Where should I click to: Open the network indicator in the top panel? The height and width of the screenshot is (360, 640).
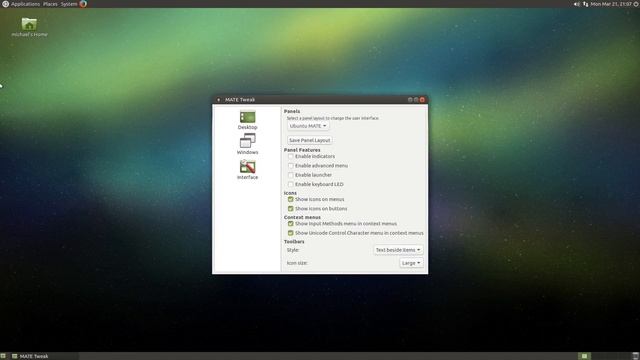(585, 4)
